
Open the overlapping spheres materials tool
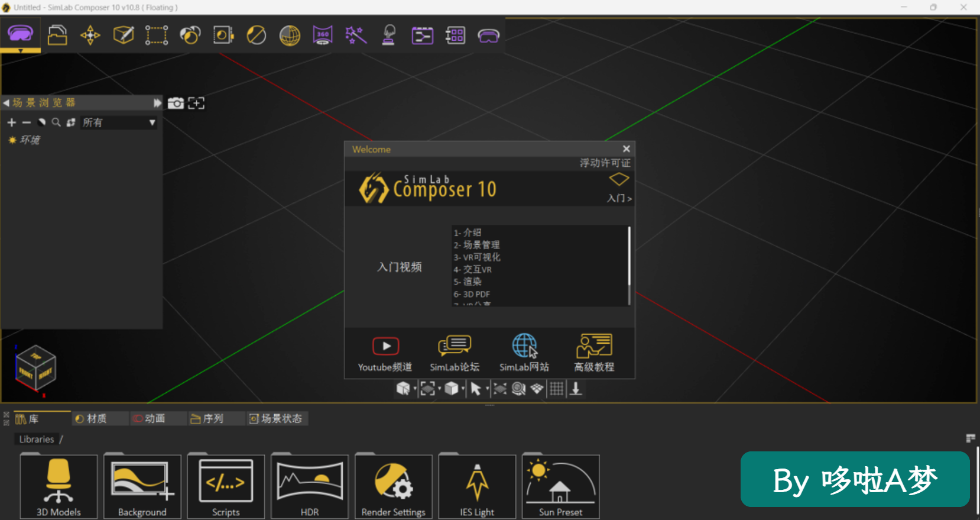coord(190,35)
